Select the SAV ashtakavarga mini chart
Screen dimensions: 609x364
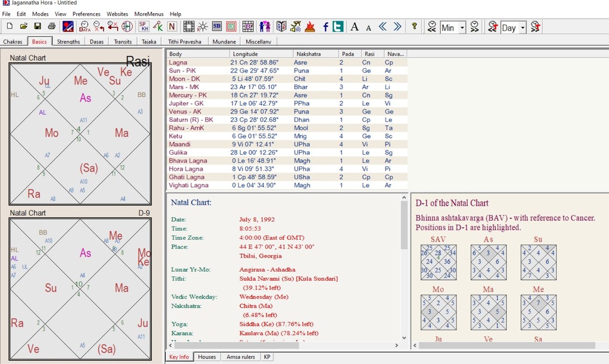coord(438,262)
